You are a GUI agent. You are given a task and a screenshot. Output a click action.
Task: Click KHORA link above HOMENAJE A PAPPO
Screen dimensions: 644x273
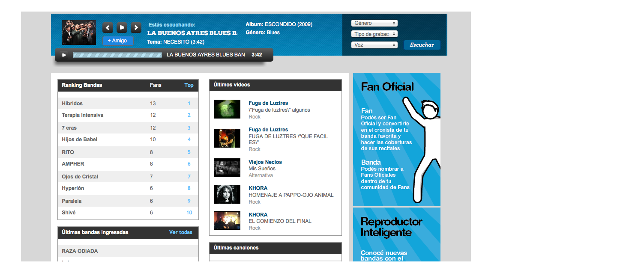point(258,188)
